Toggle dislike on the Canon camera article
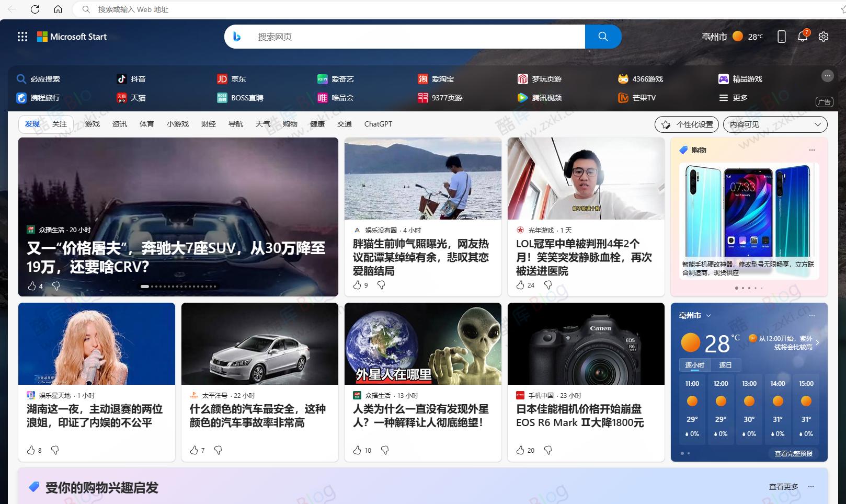846x504 pixels. click(x=547, y=450)
